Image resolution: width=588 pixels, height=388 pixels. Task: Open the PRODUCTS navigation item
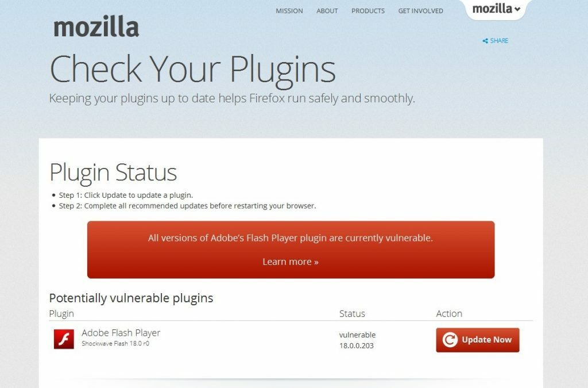[368, 11]
